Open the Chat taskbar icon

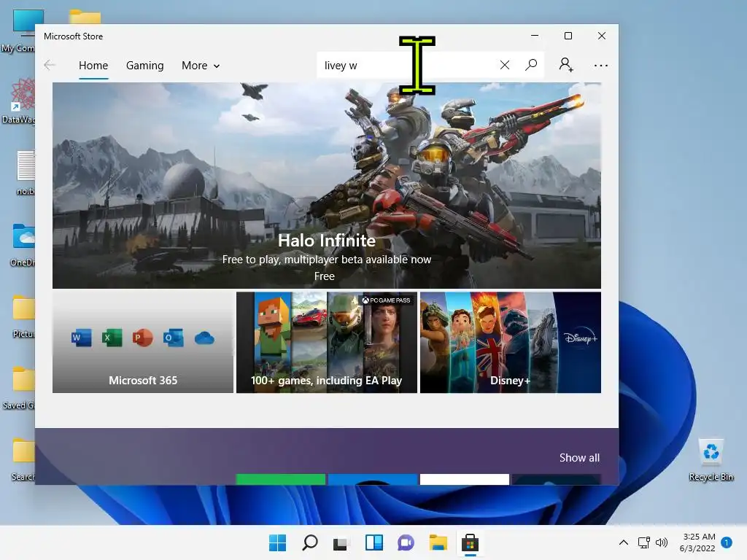[x=406, y=542]
